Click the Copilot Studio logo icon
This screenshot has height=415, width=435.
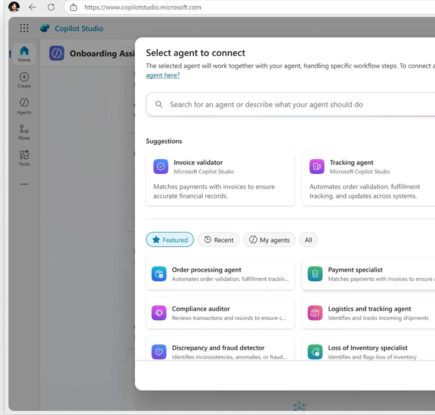click(45, 29)
